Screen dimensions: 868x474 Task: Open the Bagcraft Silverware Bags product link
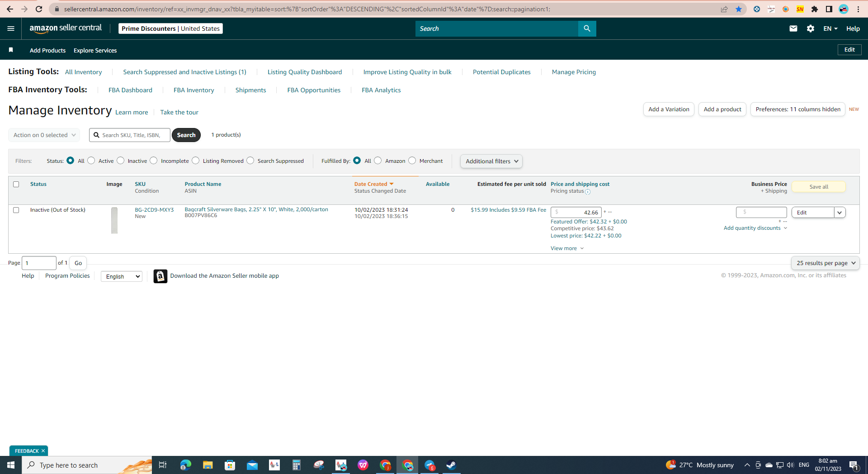pos(256,209)
